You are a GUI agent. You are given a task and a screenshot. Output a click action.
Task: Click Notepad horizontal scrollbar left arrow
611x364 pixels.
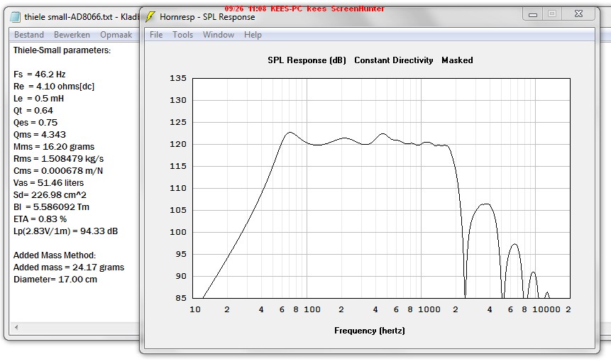coord(16,327)
